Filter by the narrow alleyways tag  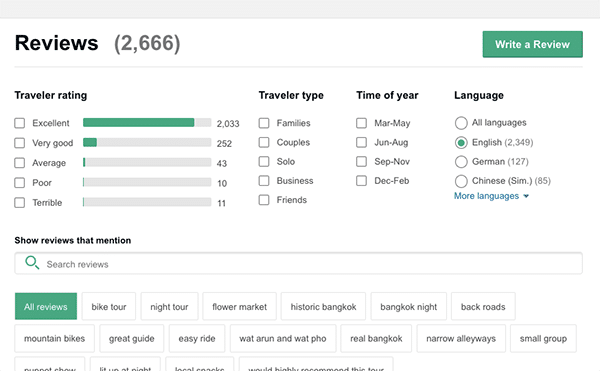461,338
